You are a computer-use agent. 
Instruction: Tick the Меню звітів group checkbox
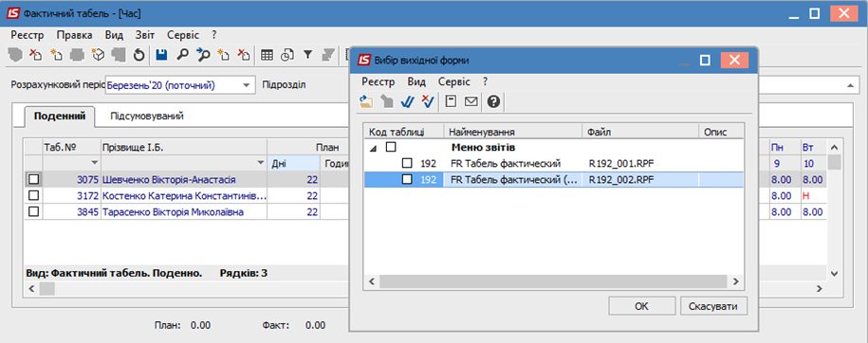pos(392,147)
